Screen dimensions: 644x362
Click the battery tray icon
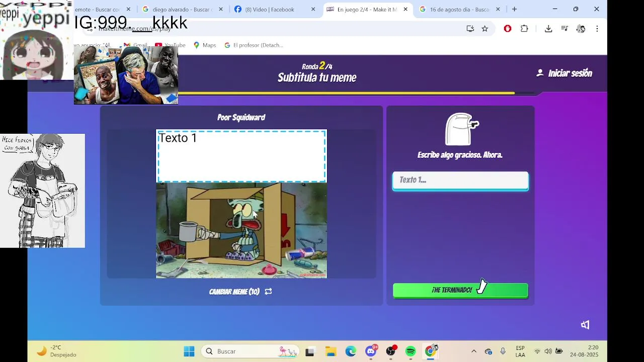[x=559, y=351]
